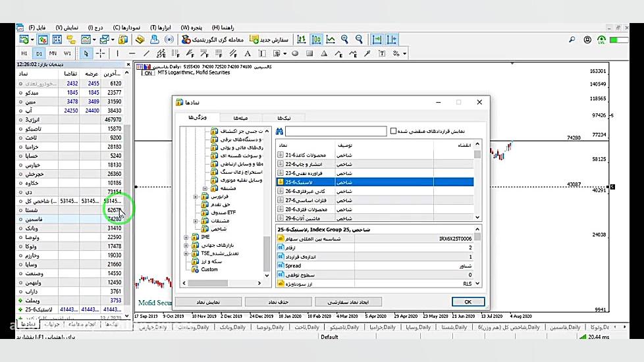Open algorithmic trading button
The height and width of the screenshot is (362, 644).
pos(212,39)
